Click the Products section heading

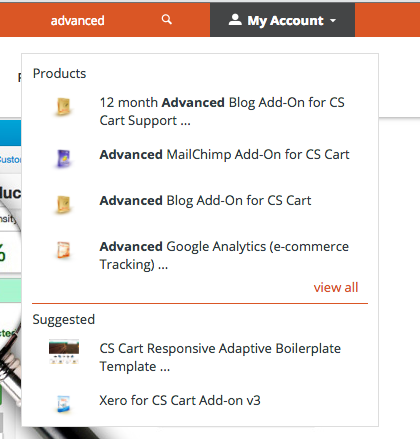coord(59,73)
